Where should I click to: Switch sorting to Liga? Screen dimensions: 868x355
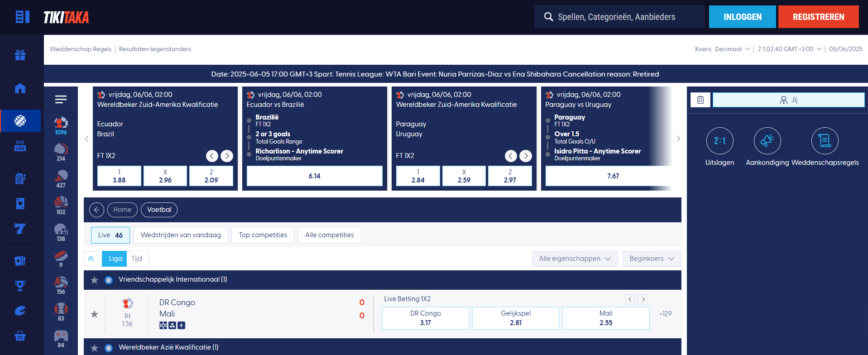(115, 259)
